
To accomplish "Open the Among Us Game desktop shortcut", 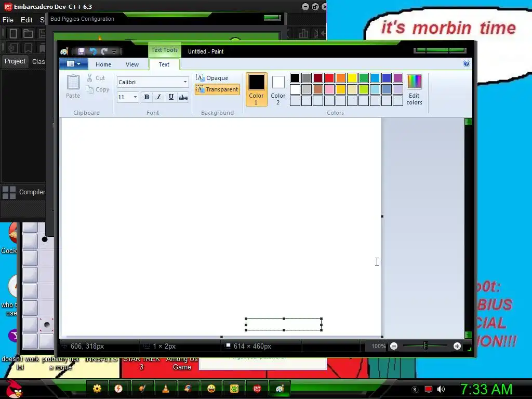I will pos(182,363).
